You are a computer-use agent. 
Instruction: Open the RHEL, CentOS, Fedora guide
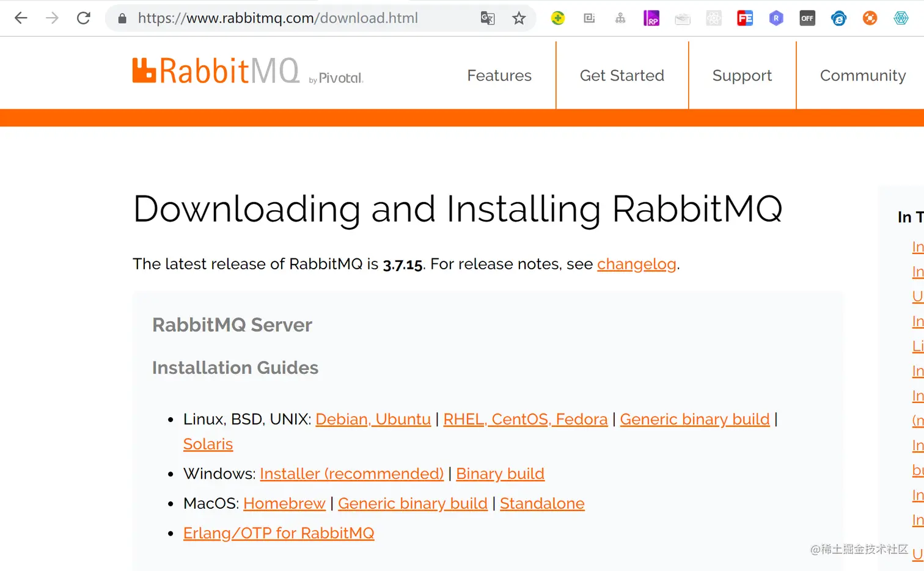pos(526,420)
